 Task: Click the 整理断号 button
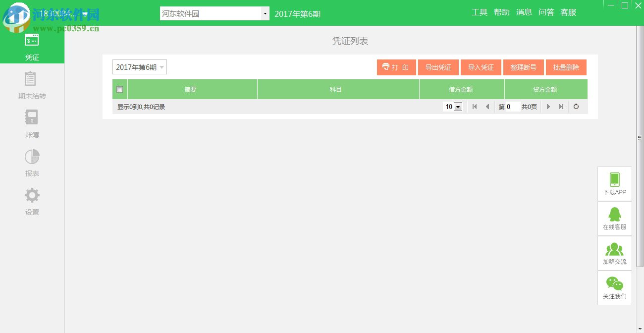(x=524, y=67)
